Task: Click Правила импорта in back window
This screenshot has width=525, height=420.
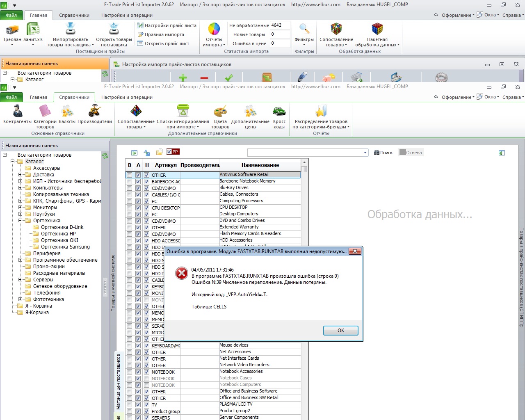Action: (160, 34)
